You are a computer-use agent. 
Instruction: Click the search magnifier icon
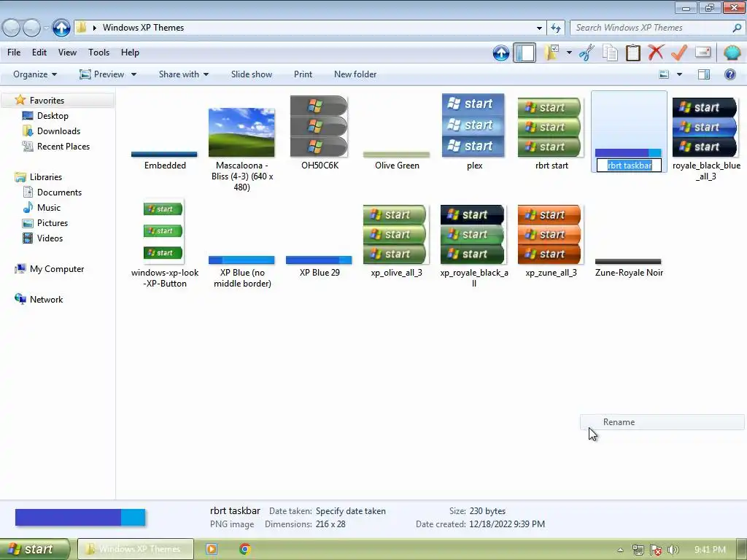(737, 28)
